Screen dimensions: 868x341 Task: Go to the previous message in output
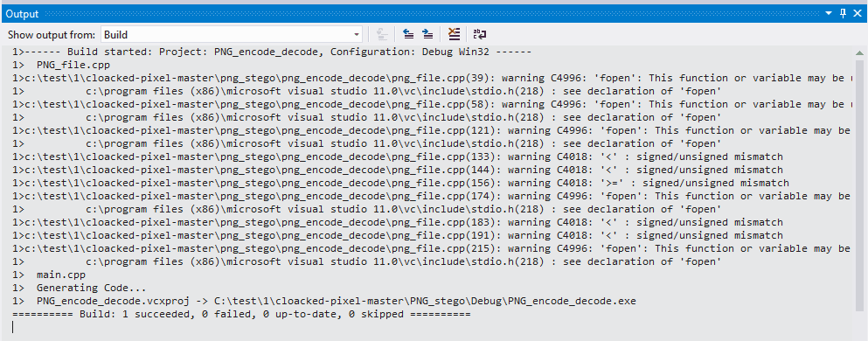(408, 35)
